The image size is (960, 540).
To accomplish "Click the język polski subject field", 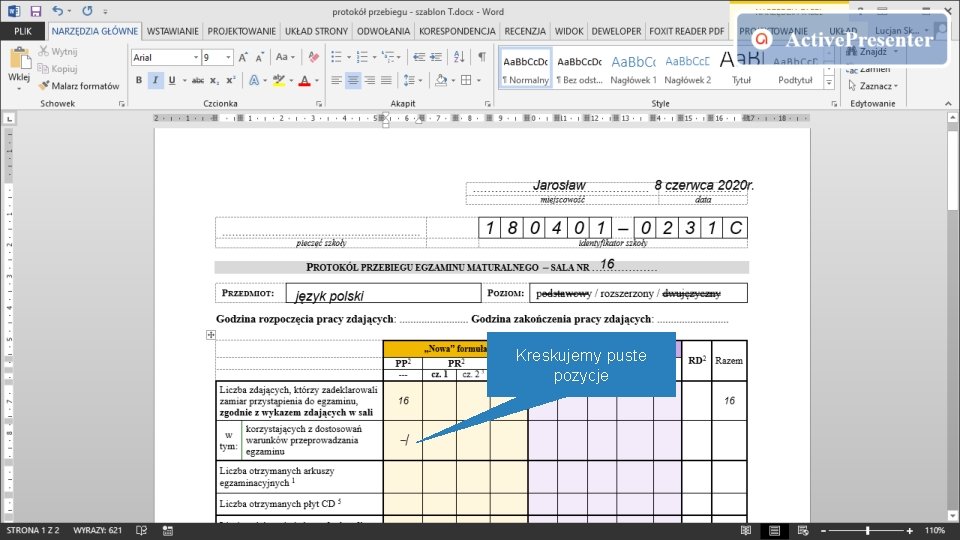I will click(x=383, y=293).
